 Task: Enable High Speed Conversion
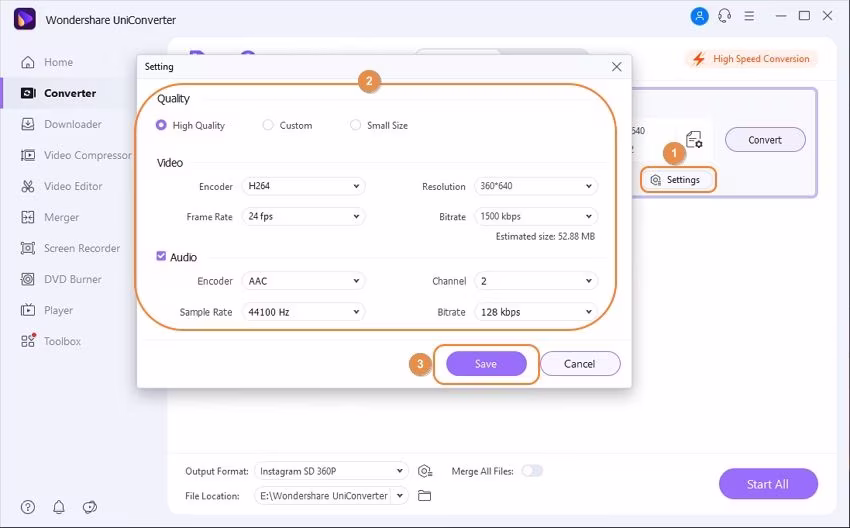point(754,59)
